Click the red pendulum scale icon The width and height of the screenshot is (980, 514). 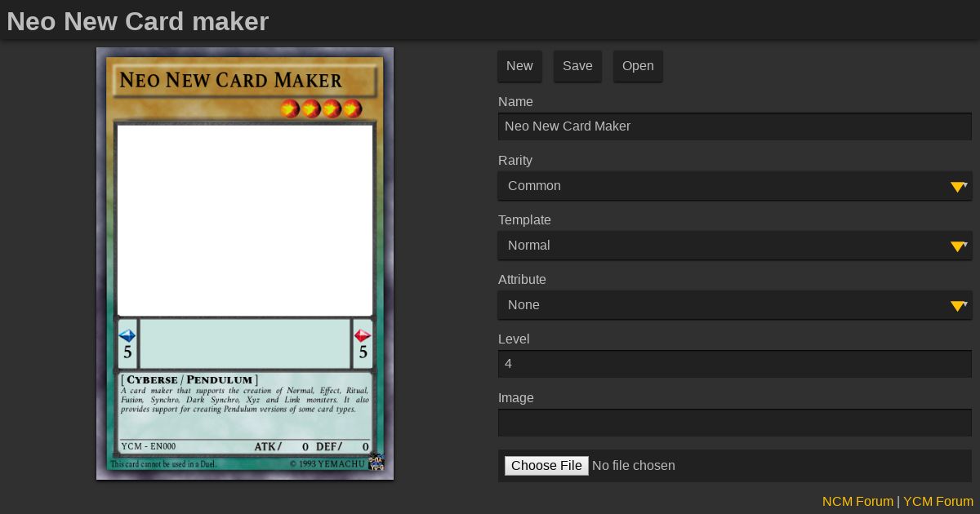(x=363, y=335)
